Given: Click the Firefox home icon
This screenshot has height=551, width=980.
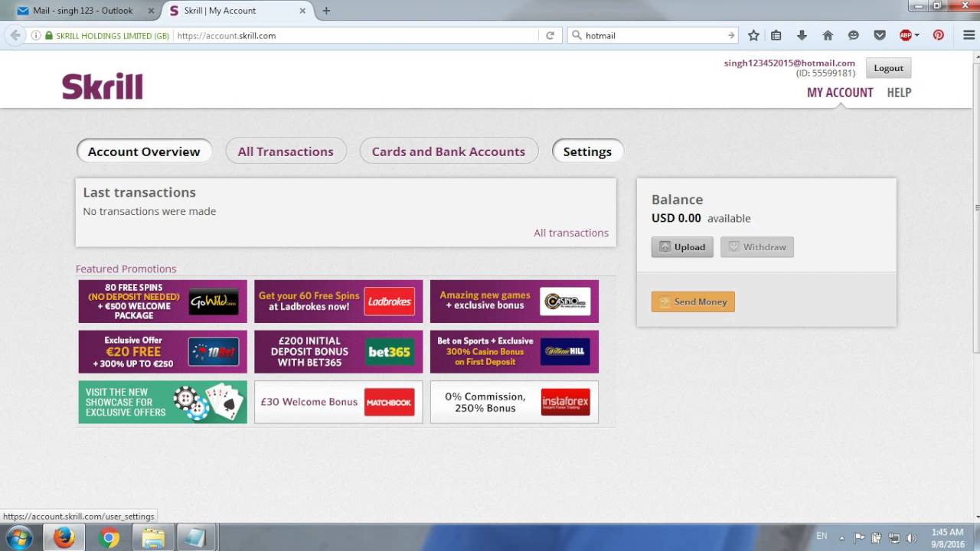Looking at the screenshot, I should [x=828, y=35].
